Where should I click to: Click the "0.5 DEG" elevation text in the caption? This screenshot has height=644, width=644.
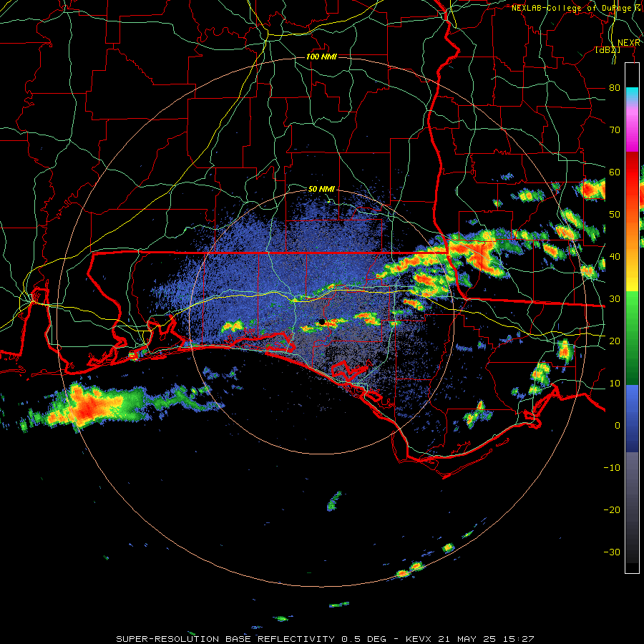pos(365,639)
